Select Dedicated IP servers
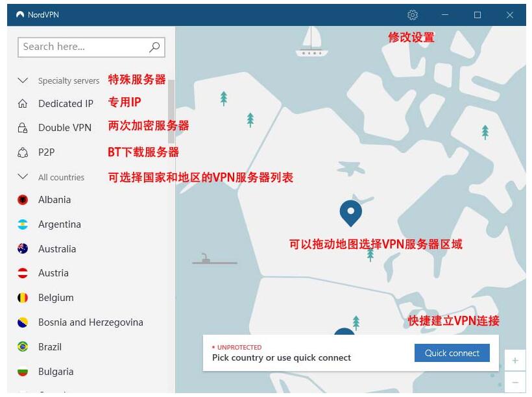 [x=66, y=104]
